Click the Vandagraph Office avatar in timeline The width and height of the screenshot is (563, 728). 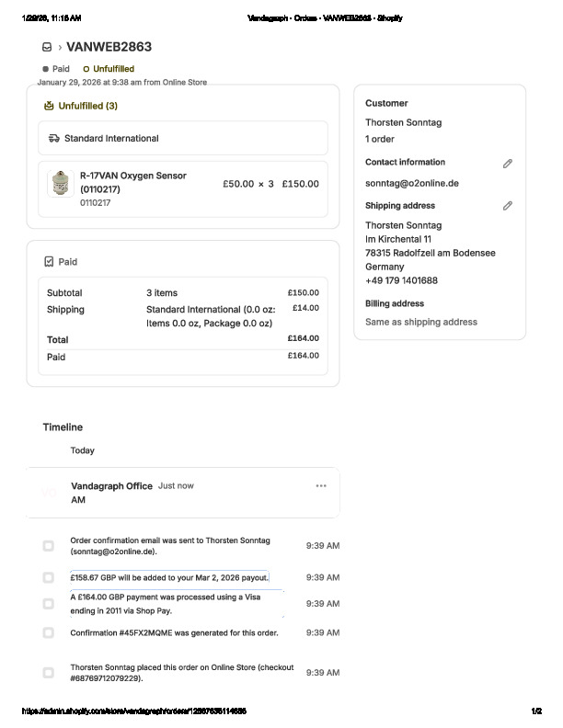click(x=50, y=493)
